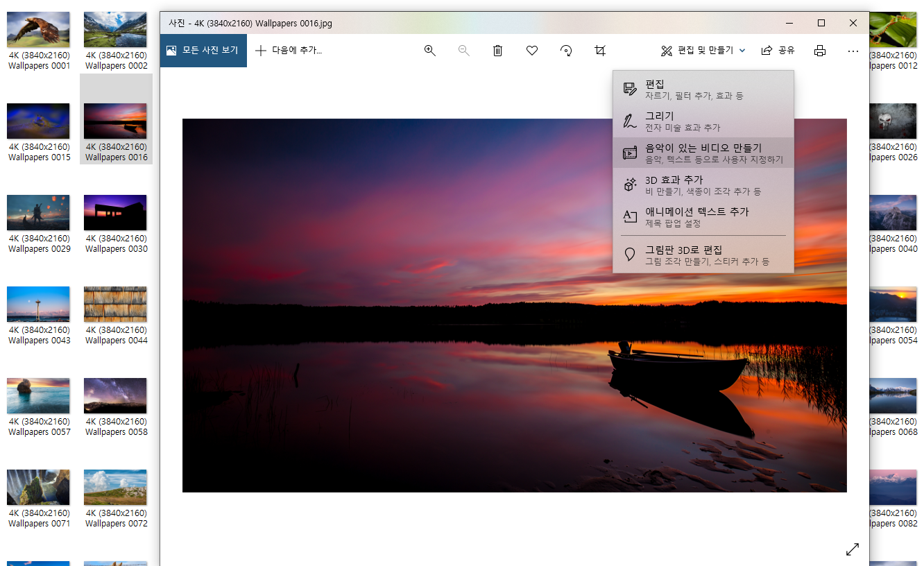Screen dimensions: 924x566
Task: Delete the photo with trash icon
Action: click(497, 51)
